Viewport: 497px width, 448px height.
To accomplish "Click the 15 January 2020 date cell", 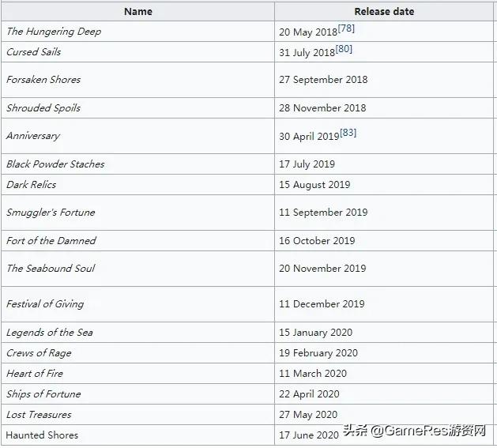I will pyautogui.click(x=315, y=333).
